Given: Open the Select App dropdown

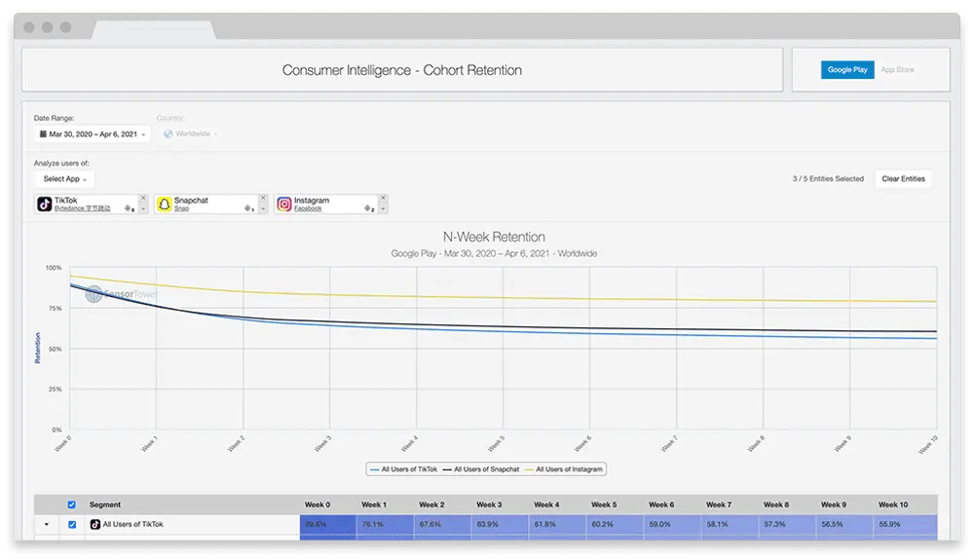Looking at the screenshot, I should pyautogui.click(x=64, y=179).
